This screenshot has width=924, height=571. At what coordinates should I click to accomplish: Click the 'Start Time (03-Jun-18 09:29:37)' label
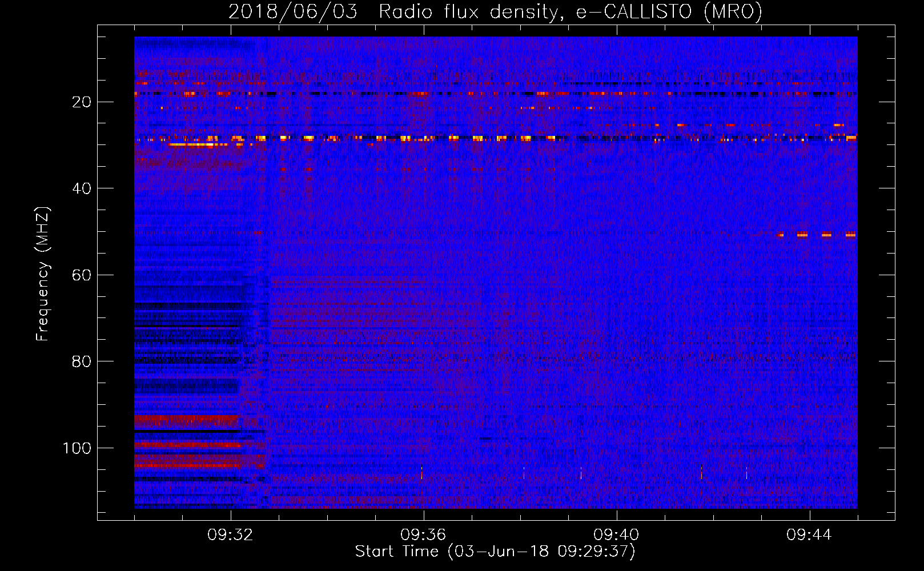(495, 552)
